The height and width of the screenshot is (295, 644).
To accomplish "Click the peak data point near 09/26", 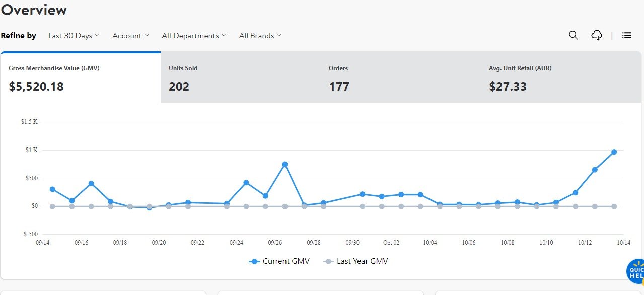I will pos(285,164).
